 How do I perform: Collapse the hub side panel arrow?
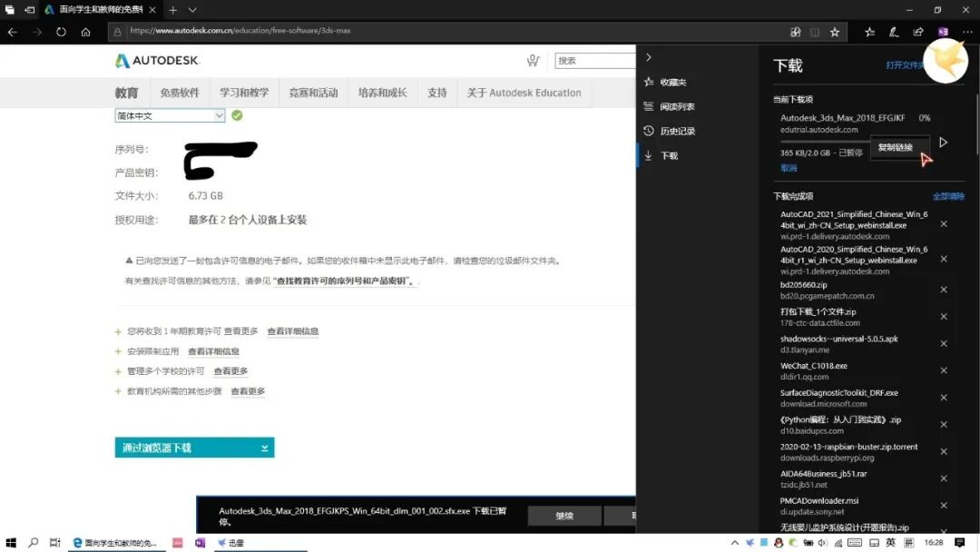click(649, 57)
